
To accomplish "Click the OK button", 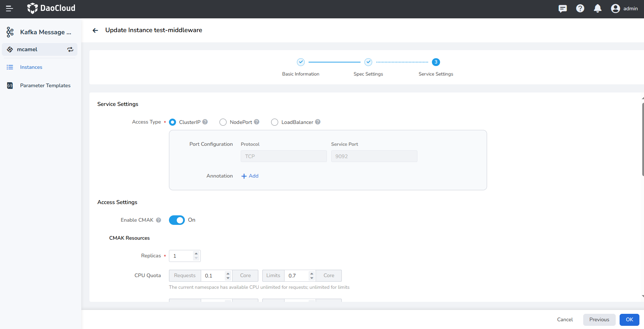I will [x=629, y=319].
